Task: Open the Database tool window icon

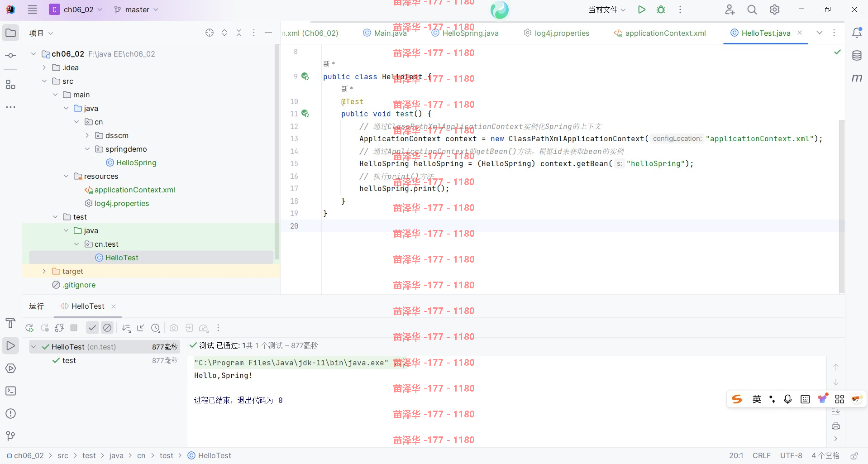Action: coord(857,56)
